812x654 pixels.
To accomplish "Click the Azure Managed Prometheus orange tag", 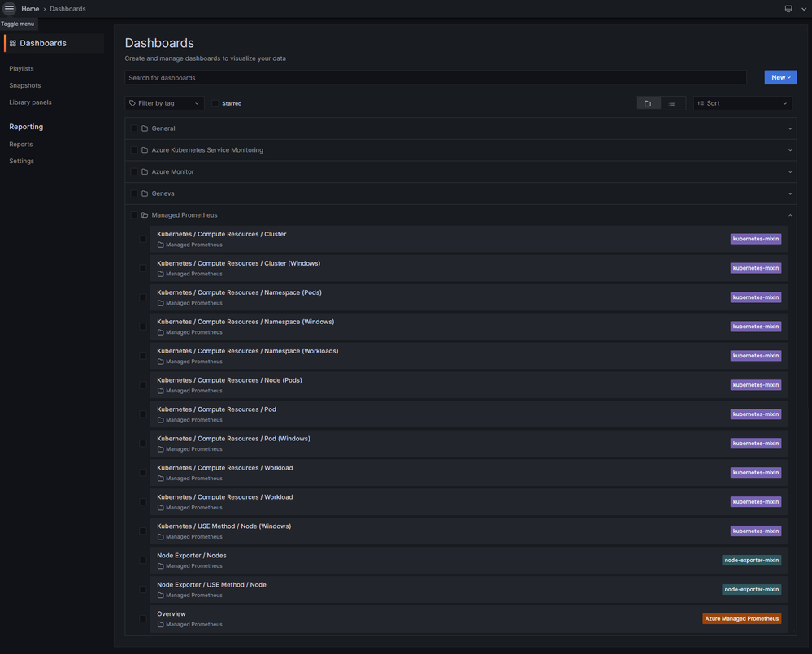I will [x=741, y=618].
